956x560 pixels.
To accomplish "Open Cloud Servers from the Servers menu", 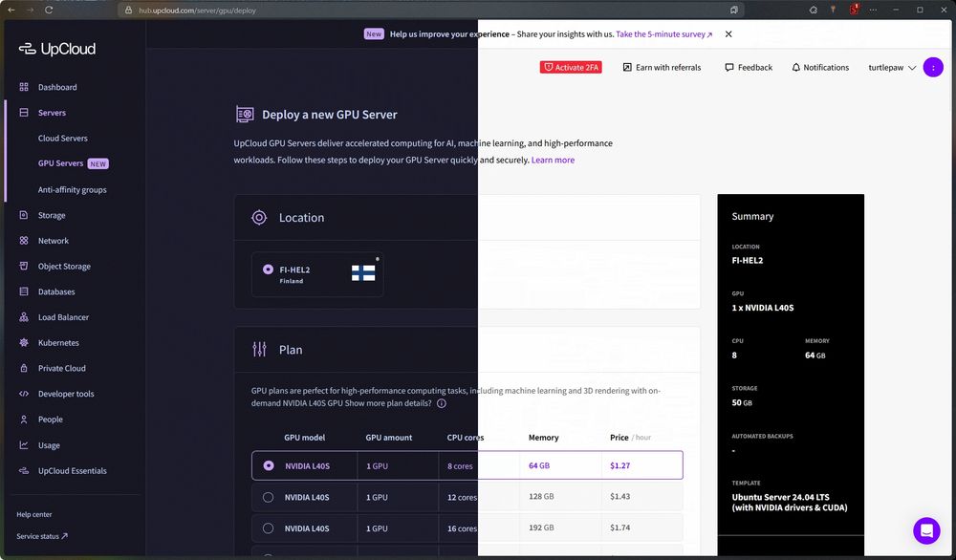I will point(60,138).
